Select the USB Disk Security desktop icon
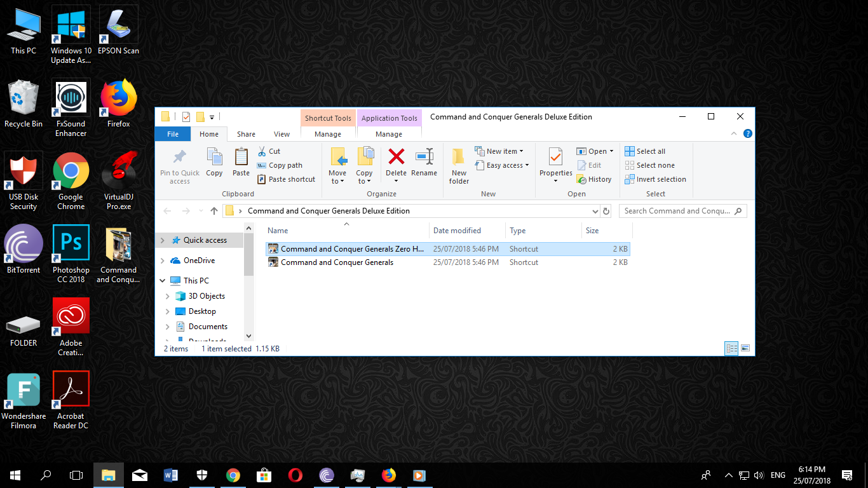Viewport: 868px width, 488px height. (24, 182)
